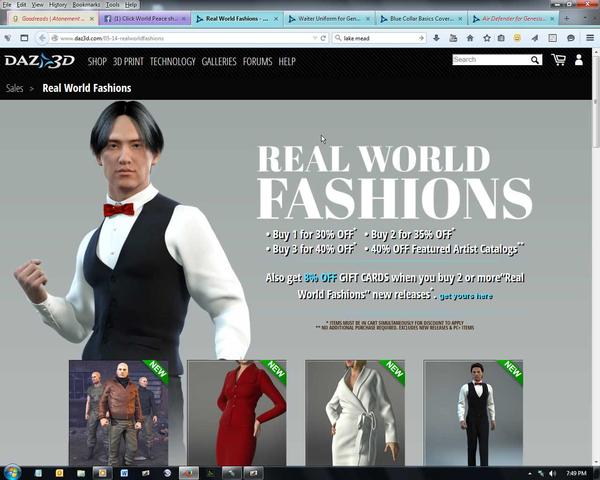
Task: Click the browser search field containing lake mead
Action: [x=379, y=38]
